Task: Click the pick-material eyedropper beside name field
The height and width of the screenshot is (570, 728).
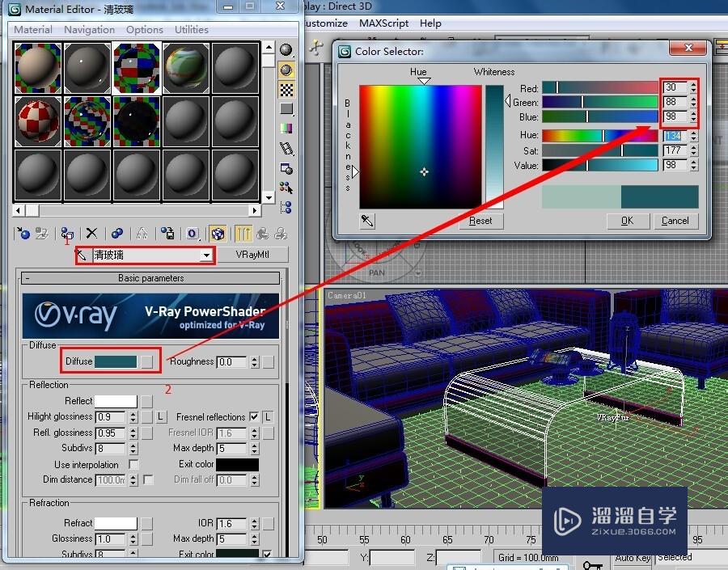Action: point(82,255)
